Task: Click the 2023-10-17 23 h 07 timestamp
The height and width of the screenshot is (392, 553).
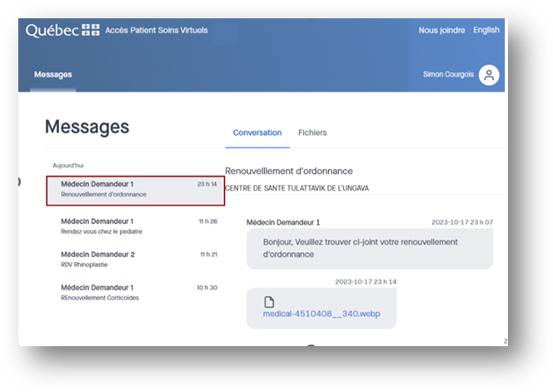Action: (462, 222)
